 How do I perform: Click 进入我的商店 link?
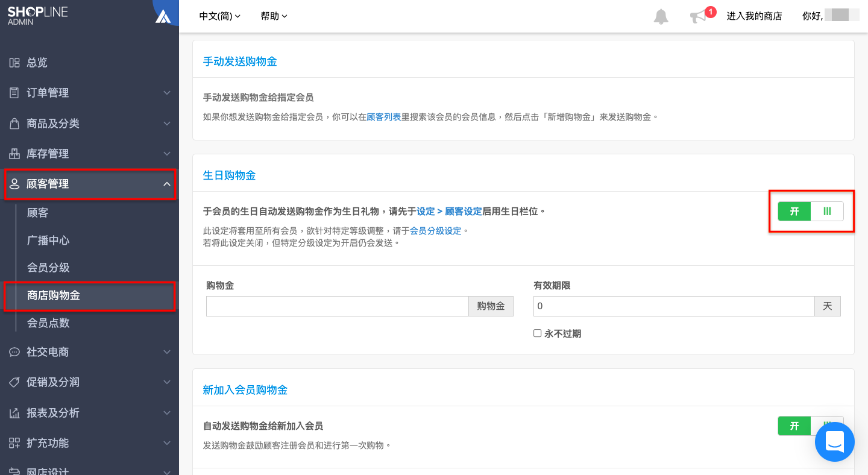(754, 16)
